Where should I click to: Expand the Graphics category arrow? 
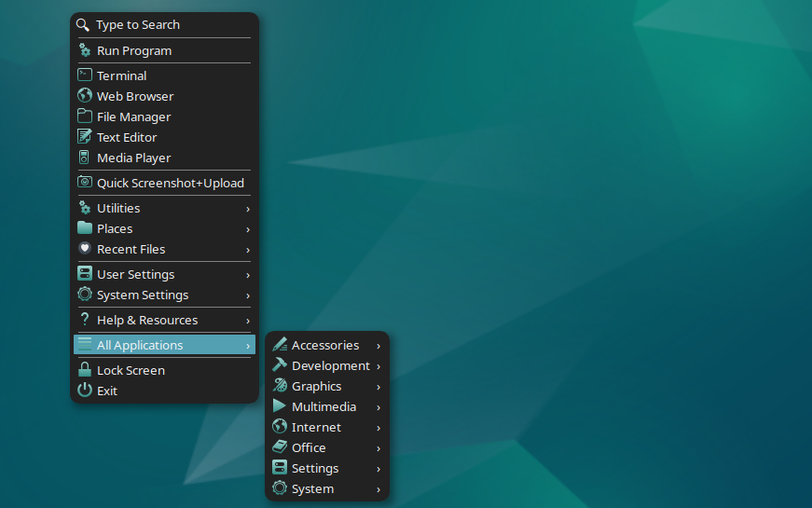tap(378, 388)
